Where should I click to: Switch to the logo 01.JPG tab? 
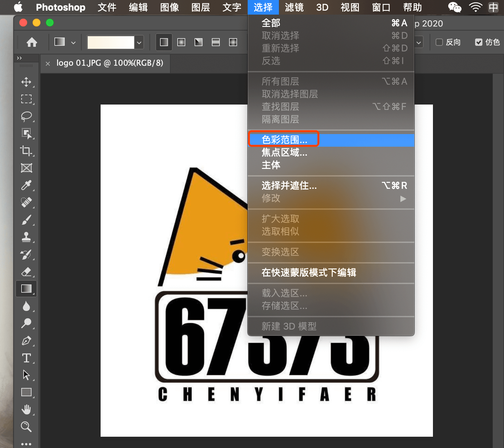pyautogui.click(x=110, y=63)
